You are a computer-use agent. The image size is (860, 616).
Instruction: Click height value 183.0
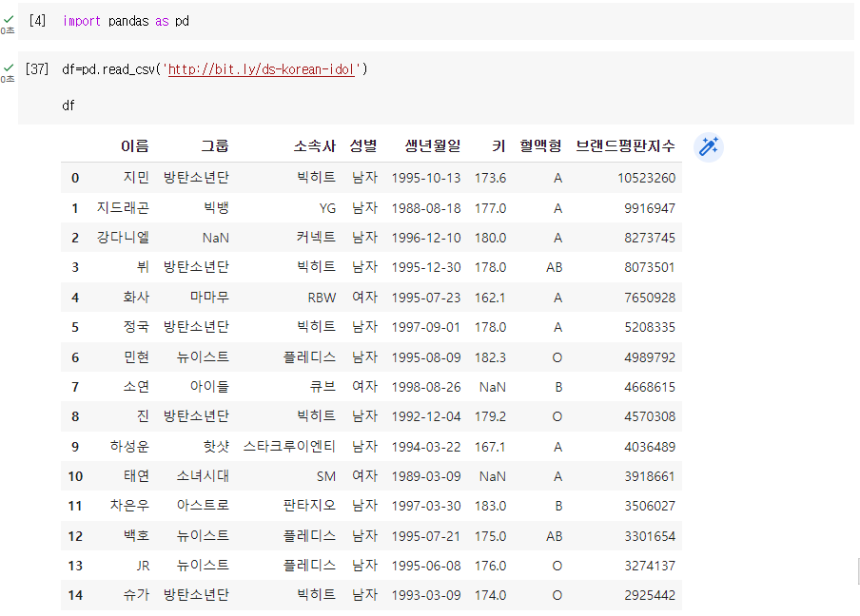click(490, 506)
